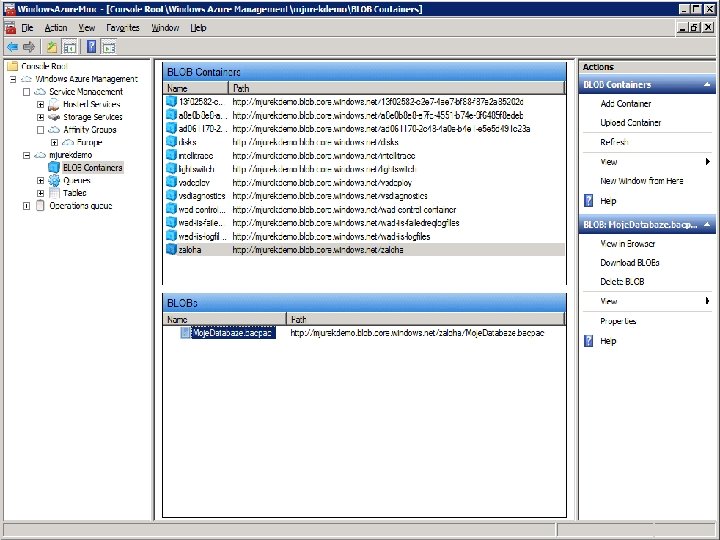Click the up one level folder toolbar icon
The height and width of the screenshot is (540, 720).
[x=52, y=46]
